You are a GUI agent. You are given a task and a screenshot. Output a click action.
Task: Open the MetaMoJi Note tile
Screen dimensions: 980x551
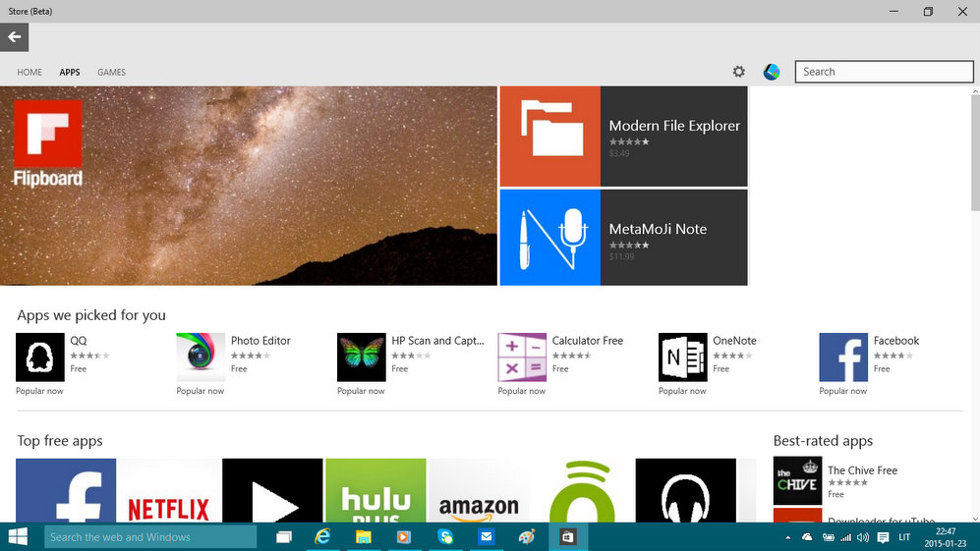click(x=623, y=237)
